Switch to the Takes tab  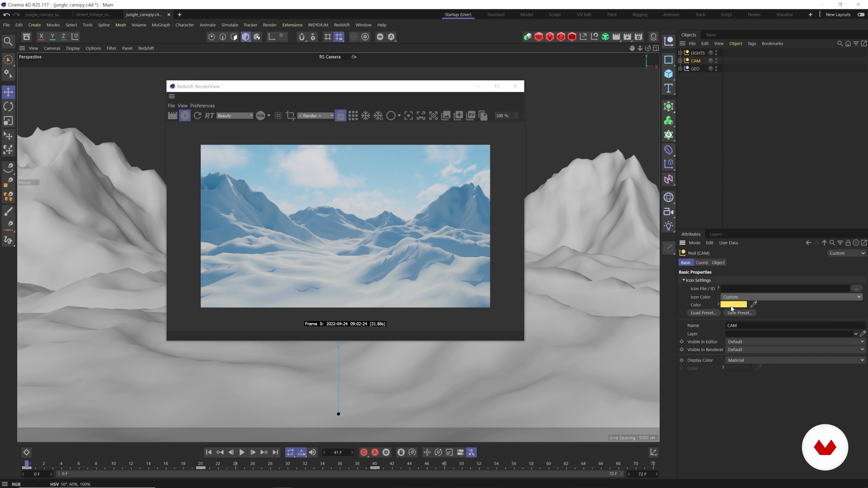(711, 35)
